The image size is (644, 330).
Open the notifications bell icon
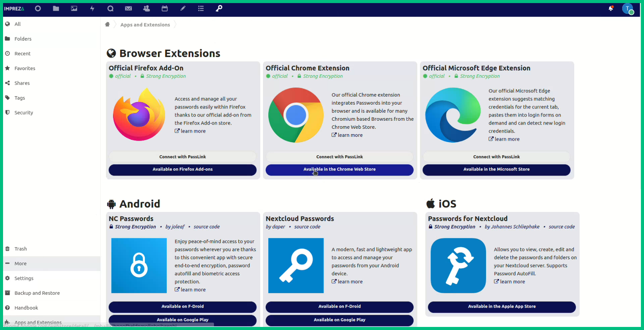pos(611,8)
